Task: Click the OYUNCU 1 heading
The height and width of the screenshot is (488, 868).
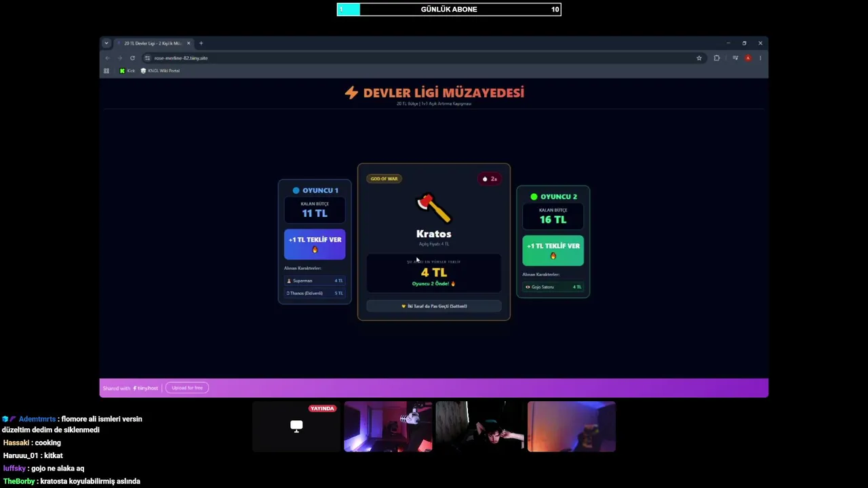Action: (320, 190)
